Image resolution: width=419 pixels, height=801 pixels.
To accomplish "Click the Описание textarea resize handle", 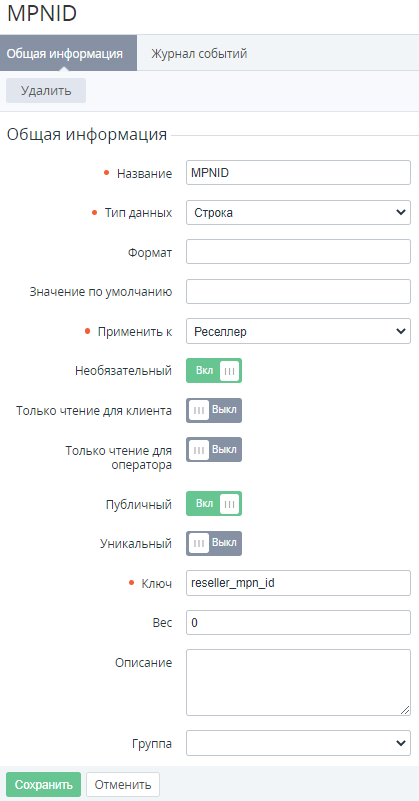I will pyautogui.click(x=405, y=710).
